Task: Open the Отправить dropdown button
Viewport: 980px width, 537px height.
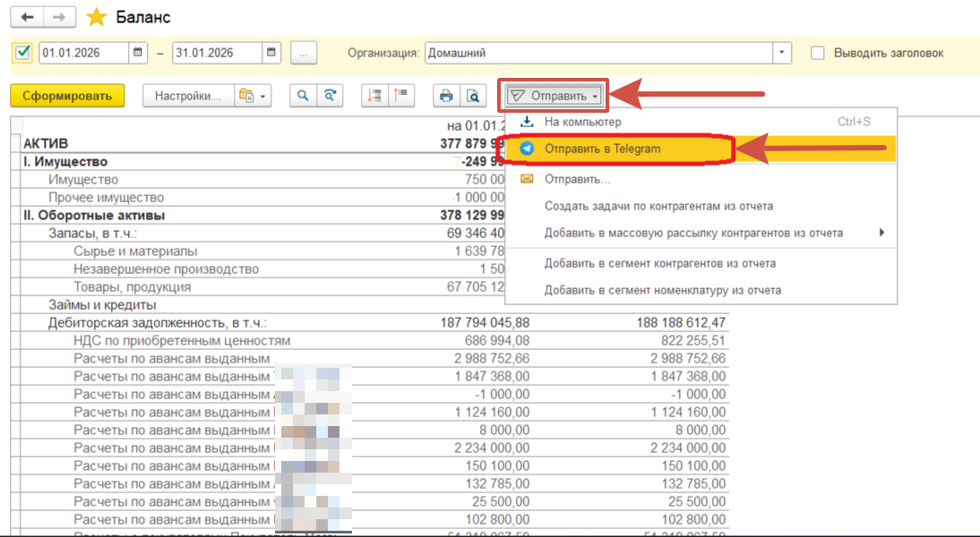Action: pyautogui.click(x=554, y=96)
